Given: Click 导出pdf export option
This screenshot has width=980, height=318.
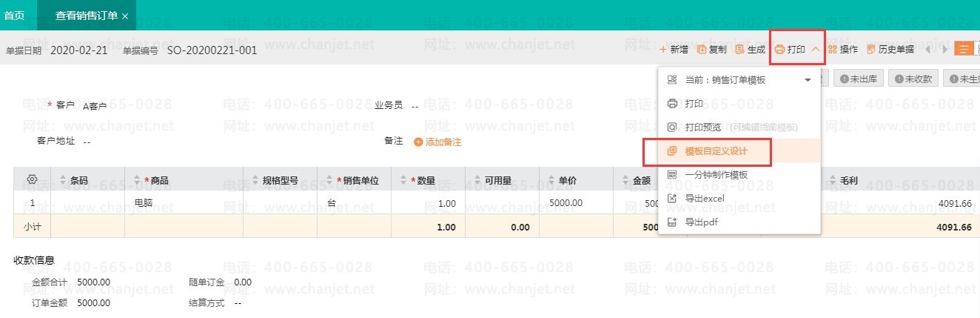Looking at the screenshot, I should click(700, 222).
